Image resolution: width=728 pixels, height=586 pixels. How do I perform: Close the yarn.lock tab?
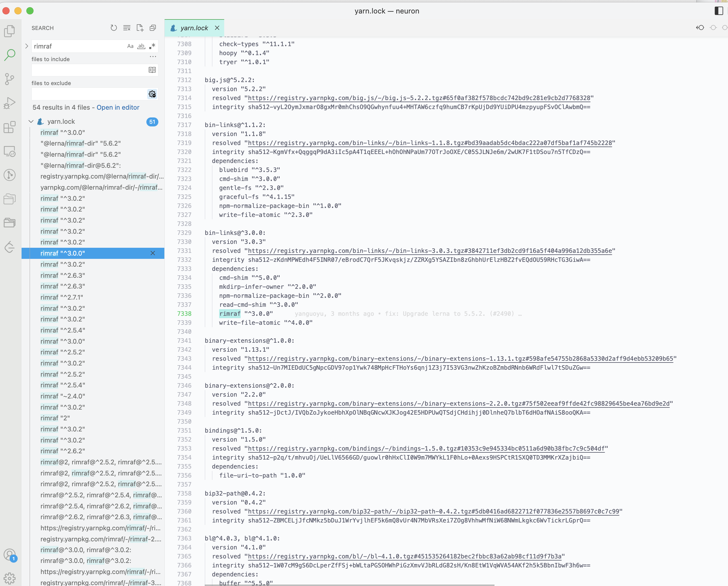pyautogui.click(x=217, y=28)
